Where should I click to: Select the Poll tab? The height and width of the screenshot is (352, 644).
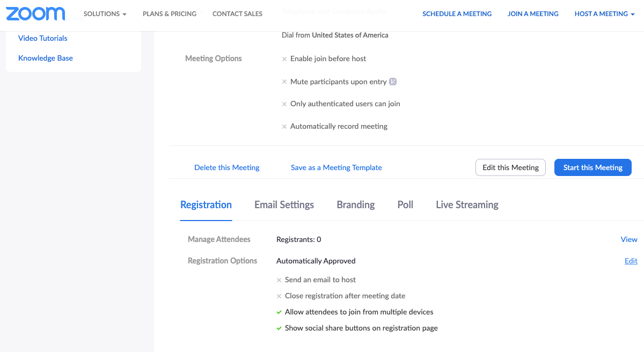coord(405,204)
